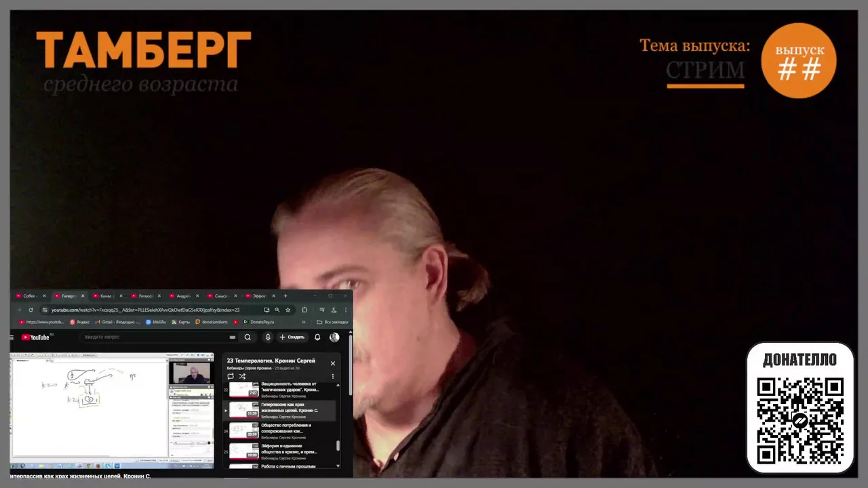This screenshot has width=868, height=488.
Task: Open the browser extensions puzzle icon
Action: [304, 310]
